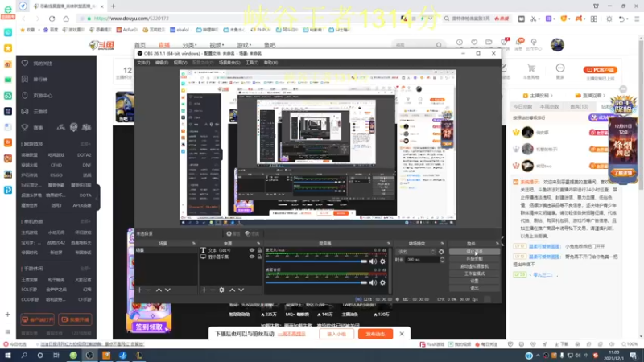Click the browser address bar
The image size is (644, 362).
tap(238, 19)
